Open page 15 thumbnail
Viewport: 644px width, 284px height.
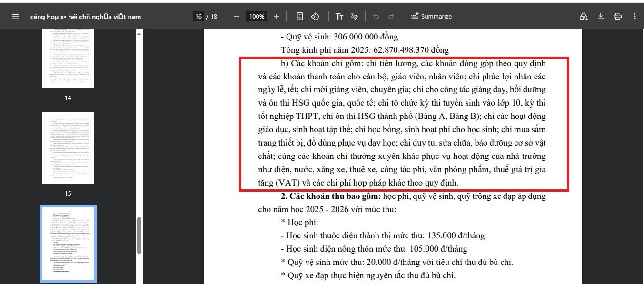68,148
